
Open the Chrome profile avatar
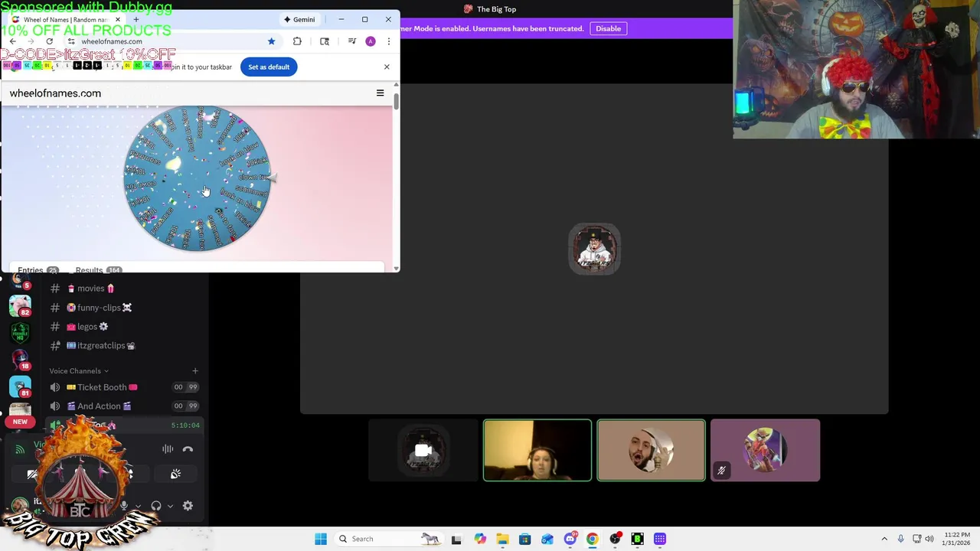click(x=371, y=41)
